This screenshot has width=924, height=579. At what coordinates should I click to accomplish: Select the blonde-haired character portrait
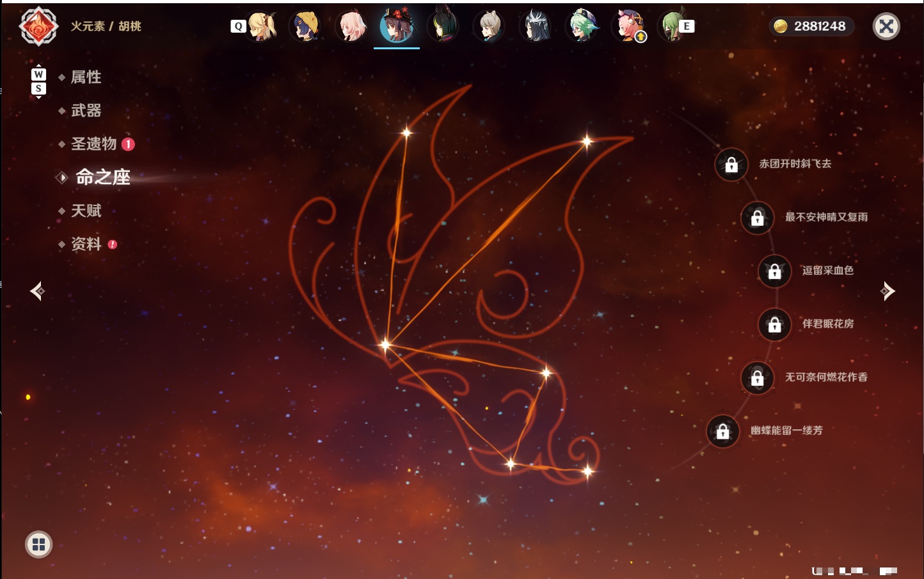point(262,26)
